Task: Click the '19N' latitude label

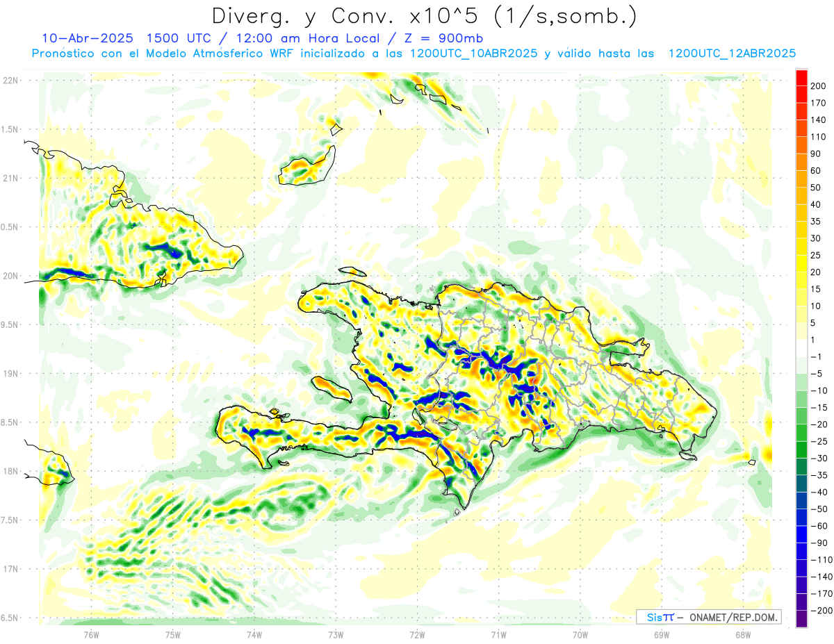Action: pyautogui.click(x=10, y=374)
